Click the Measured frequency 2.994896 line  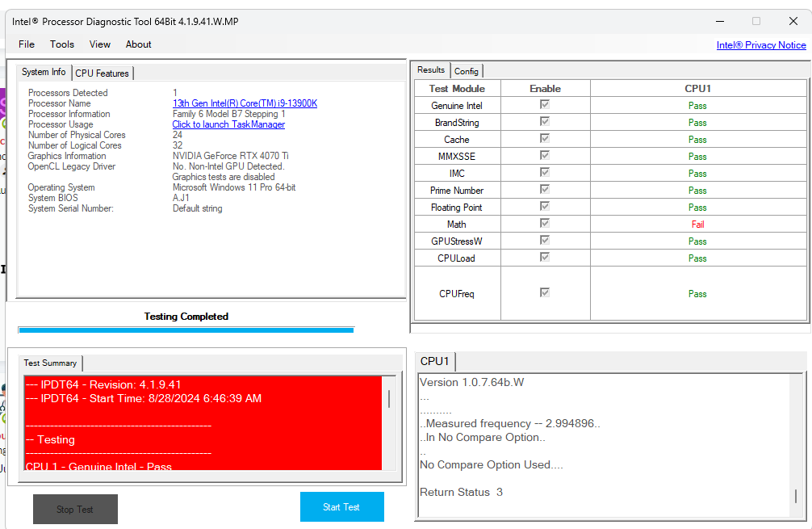(510, 423)
